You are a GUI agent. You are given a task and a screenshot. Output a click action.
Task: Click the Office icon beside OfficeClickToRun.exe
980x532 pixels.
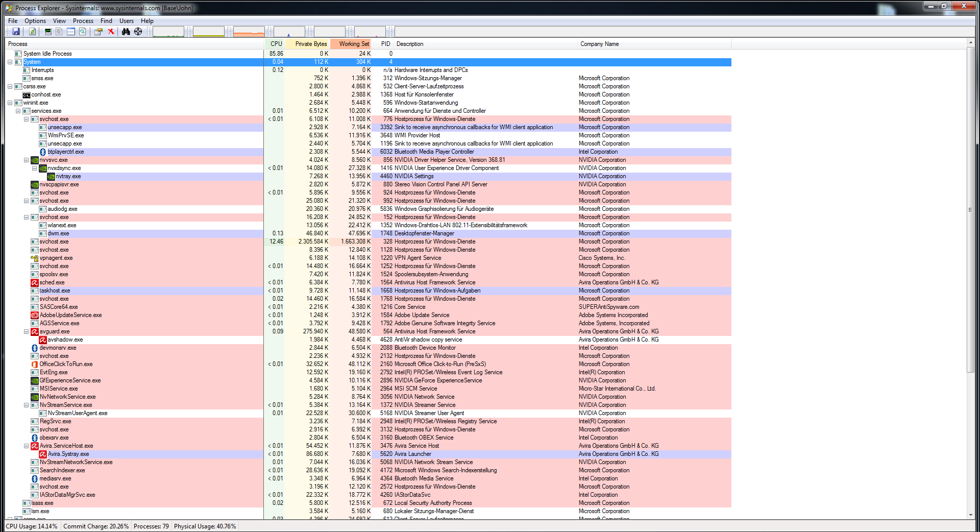[x=35, y=364]
